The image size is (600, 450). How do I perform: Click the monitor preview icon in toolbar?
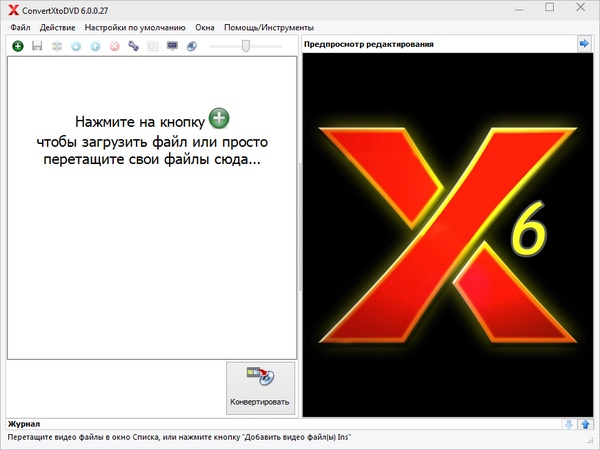(x=172, y=46)
